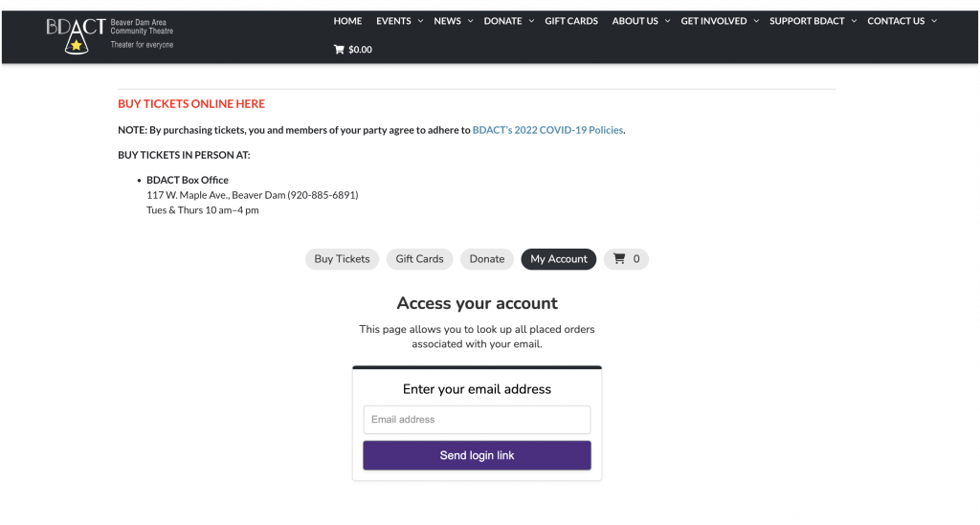Screen dimensions: 980x525
Task: Open the EVENTS menu item
Action: [393, 21]
